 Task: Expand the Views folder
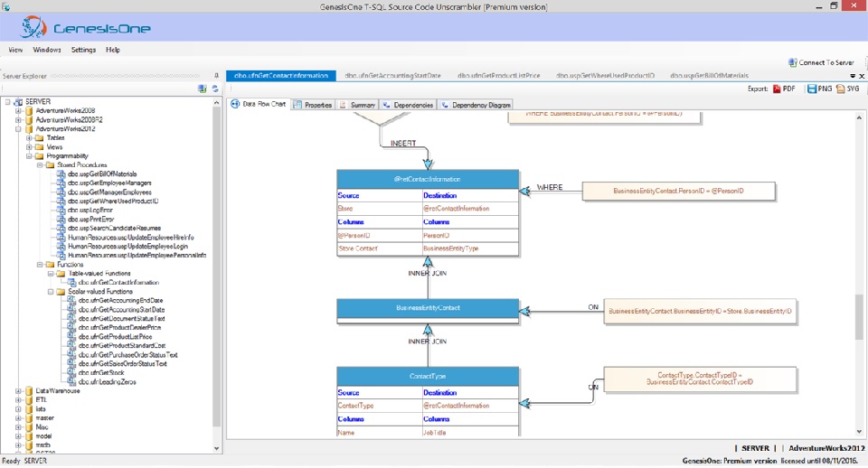pos(29,147)
